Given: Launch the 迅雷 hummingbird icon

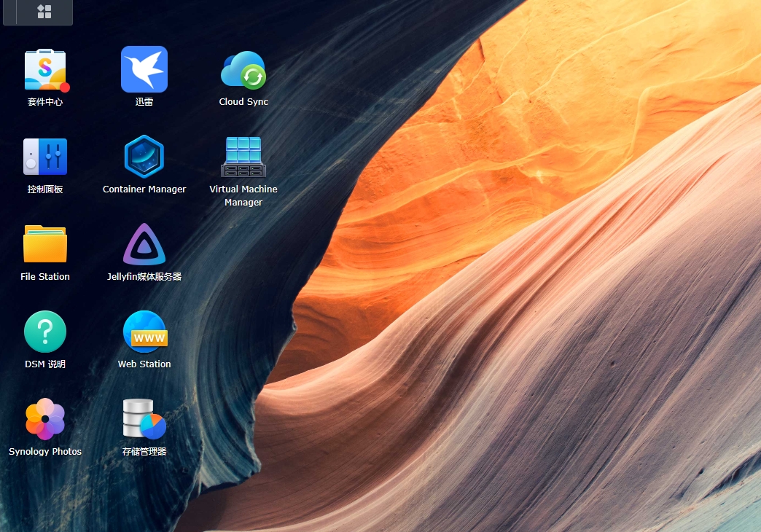Looking at the screenshot, I should (144, 69).
